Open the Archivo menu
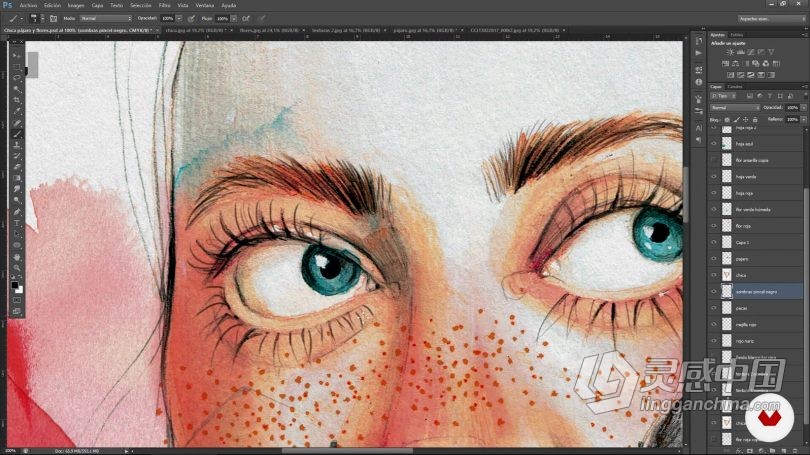Viewport: 810px width, 455px height. pyautogui.click(x=28, y=5)
